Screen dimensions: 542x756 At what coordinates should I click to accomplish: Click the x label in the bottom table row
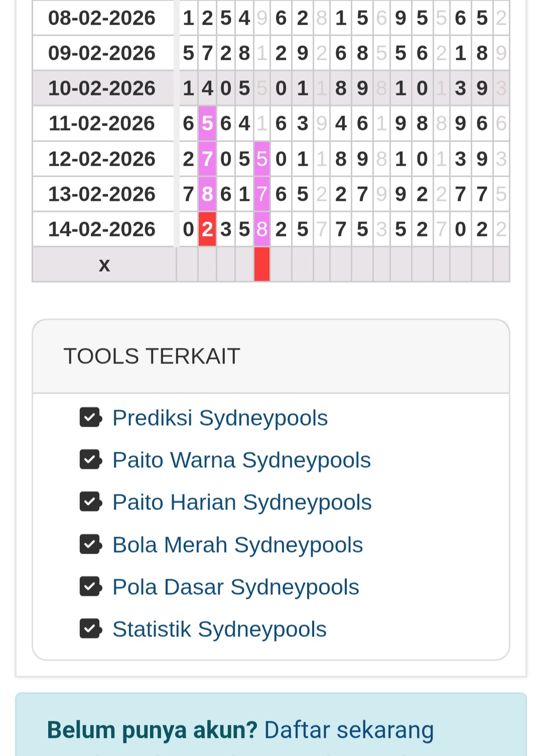[104, 265]
